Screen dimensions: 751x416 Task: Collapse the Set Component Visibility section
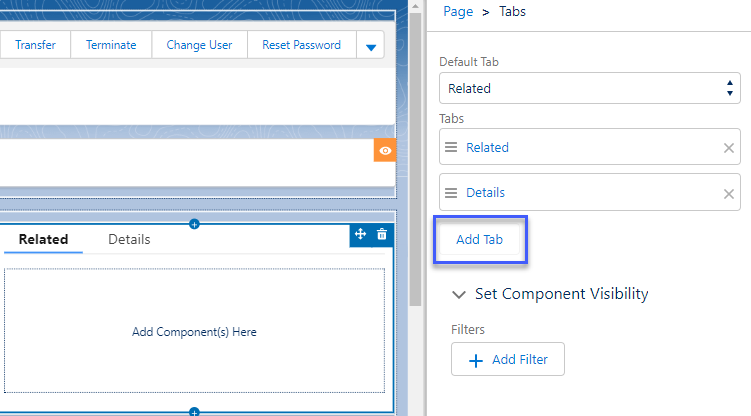coord(459,294)
